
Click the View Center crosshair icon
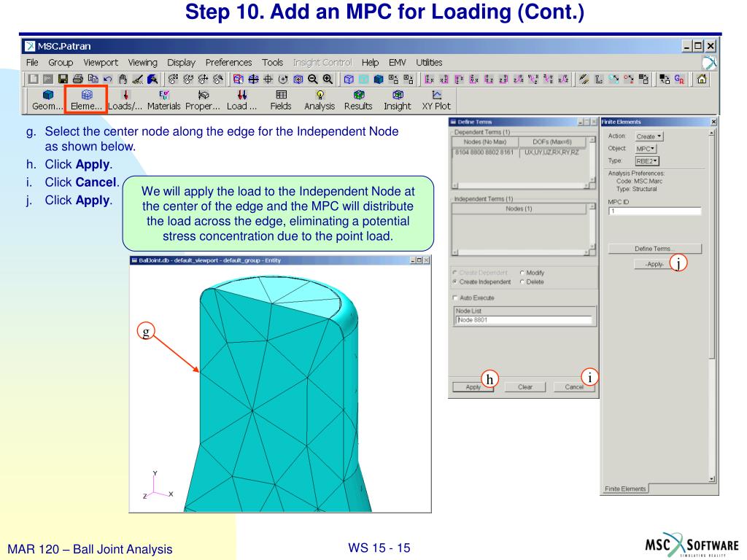click(x=268, y=79)
